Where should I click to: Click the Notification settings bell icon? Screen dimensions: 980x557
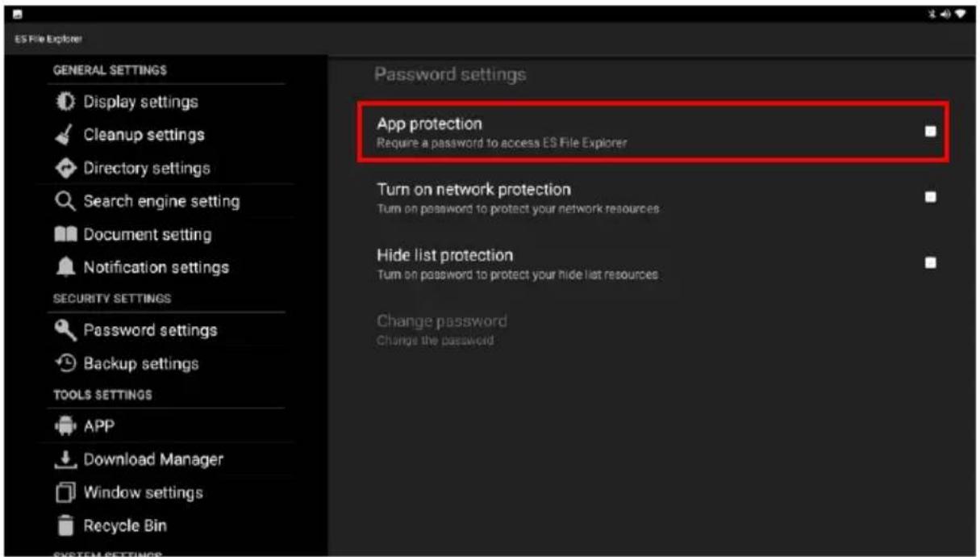pos(65,267)
